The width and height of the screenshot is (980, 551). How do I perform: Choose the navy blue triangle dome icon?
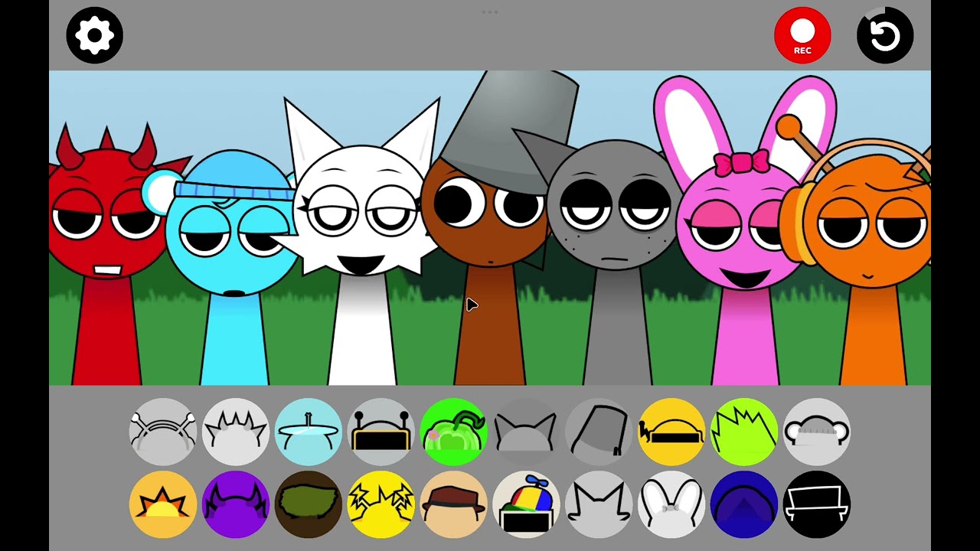tap(744, 504)
